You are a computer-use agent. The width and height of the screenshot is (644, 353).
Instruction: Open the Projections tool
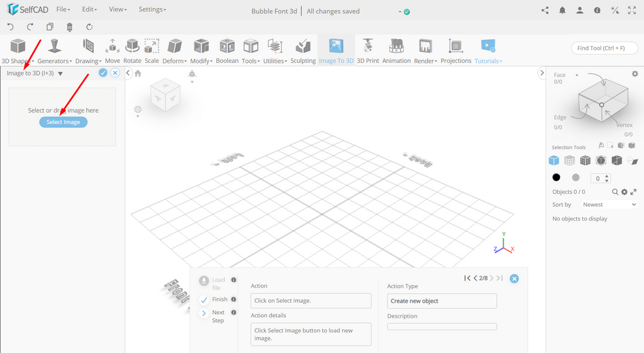click(x=455, y=51)
